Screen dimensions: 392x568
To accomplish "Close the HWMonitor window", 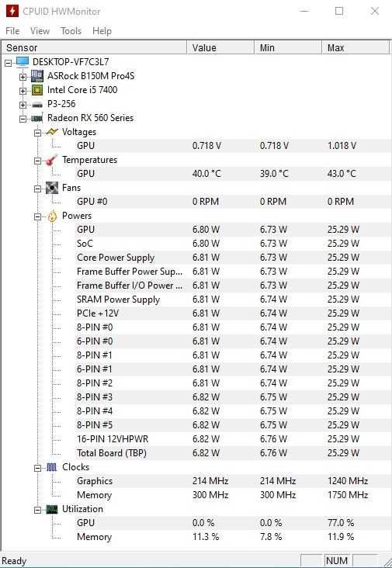I will (x=375, y=11).
